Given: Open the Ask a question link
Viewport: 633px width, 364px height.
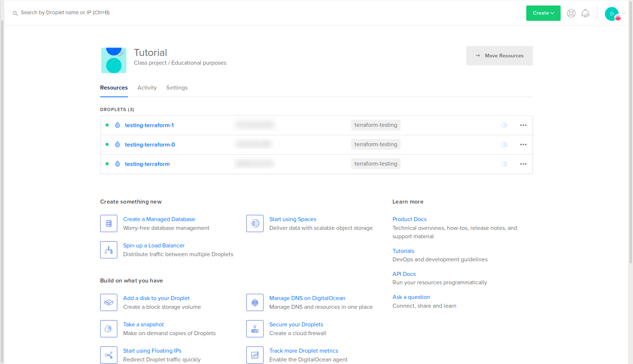Looking at the screenshot, I should pyautogui.click(x=411, y=297).
